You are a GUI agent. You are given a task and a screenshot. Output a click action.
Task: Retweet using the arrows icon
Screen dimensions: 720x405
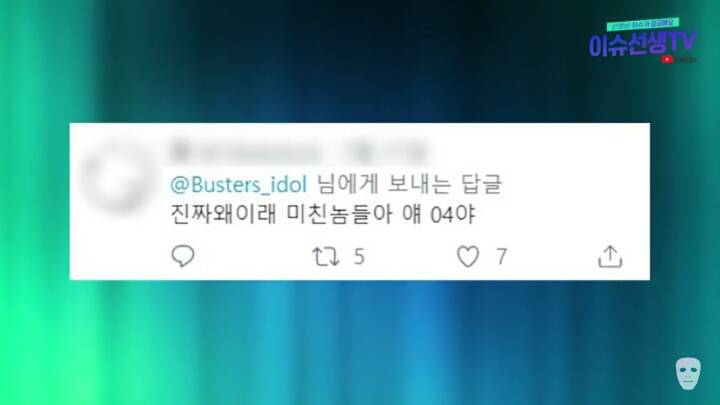click(x=326, y=257)
